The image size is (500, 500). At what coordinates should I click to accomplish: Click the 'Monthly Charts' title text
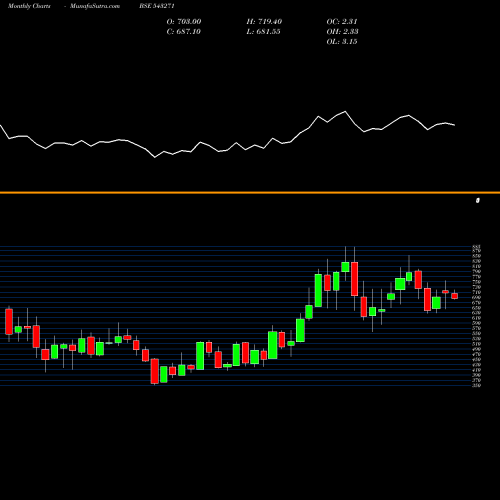(x=29, y=6)
